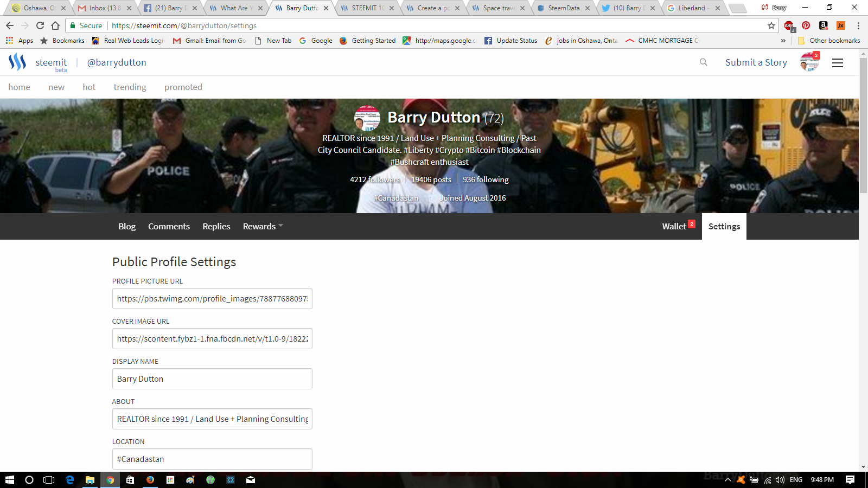Switch to the Blog tab
Screen dimensions: 868x488
click(x=127, y=227)
